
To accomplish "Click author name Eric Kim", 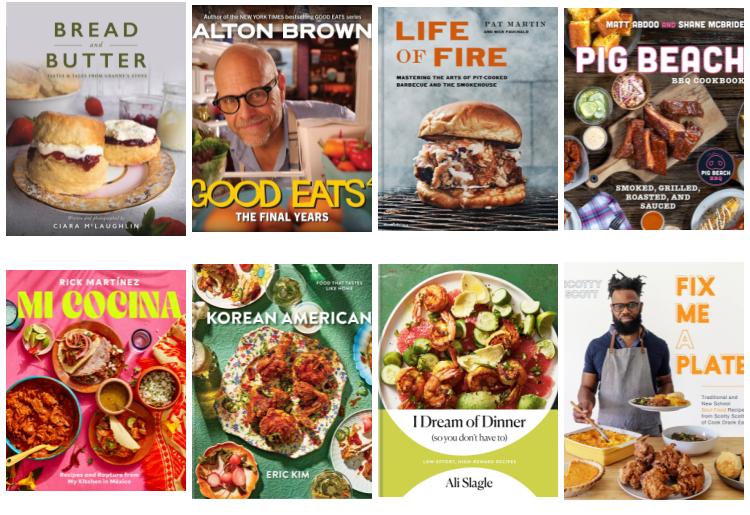I will pyautogui.click(x=287, y=474).
